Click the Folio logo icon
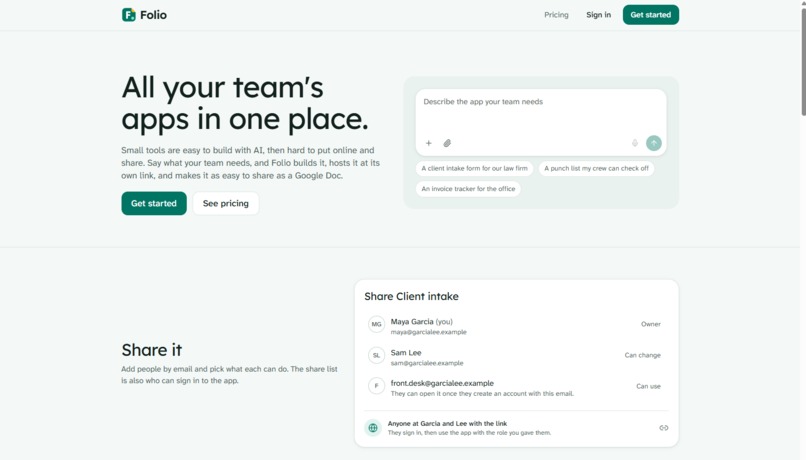Image resolution: width=806 pixels, height=460 pixels. tap(129, 15)
